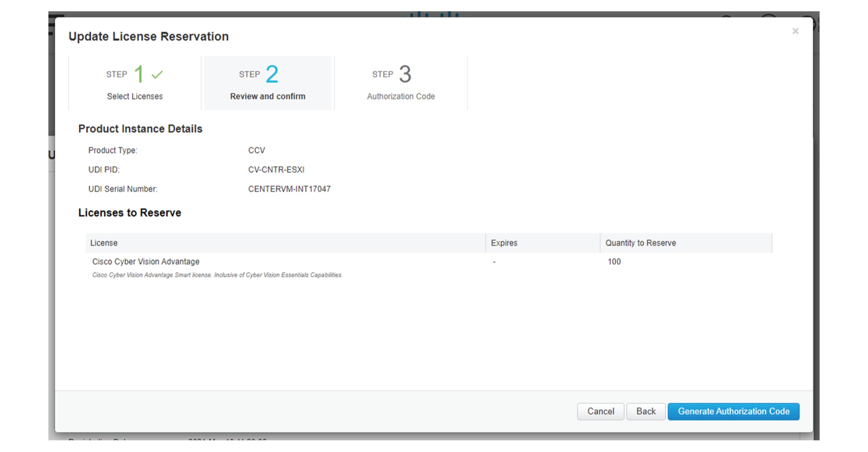Viewport: 868px width, 452px height.
Task: Click Generate Authorization Code button
Action: 734,411
